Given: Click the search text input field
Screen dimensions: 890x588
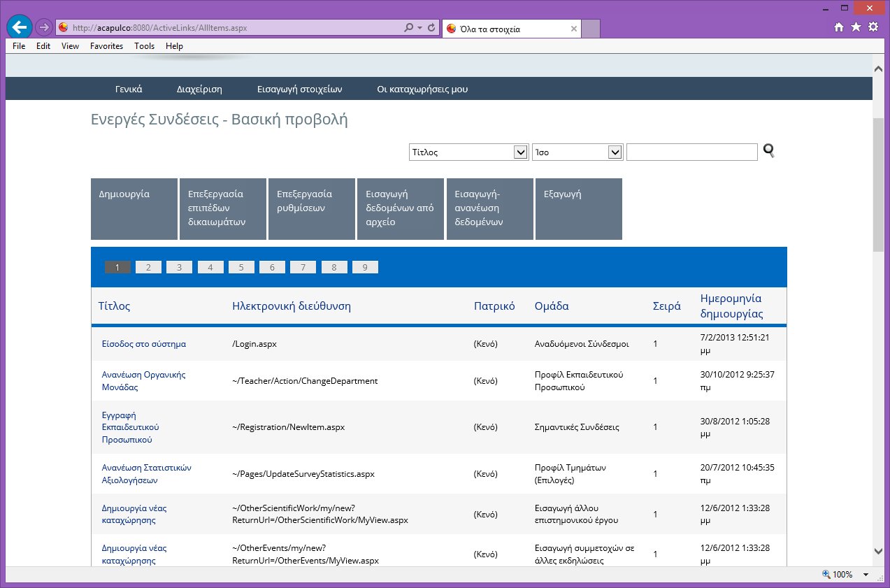Looking at the screenshot, I should click(x=692, y=152).
